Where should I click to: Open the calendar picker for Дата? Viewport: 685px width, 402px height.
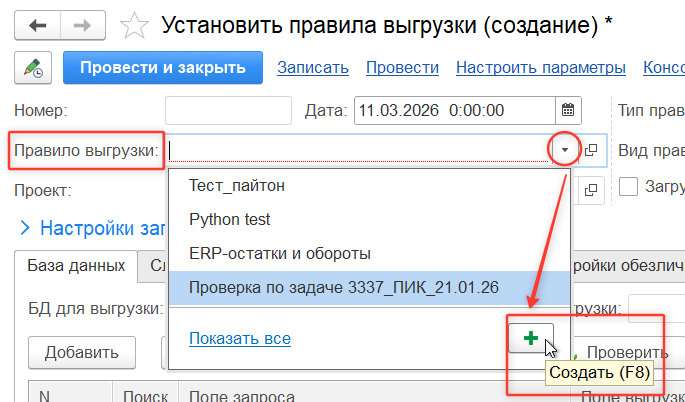567,110
